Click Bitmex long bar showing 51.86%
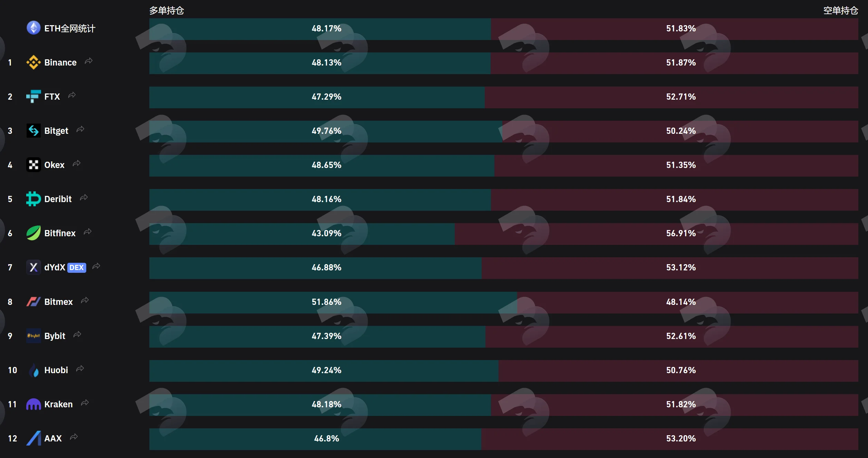 [x=333, y=302]
